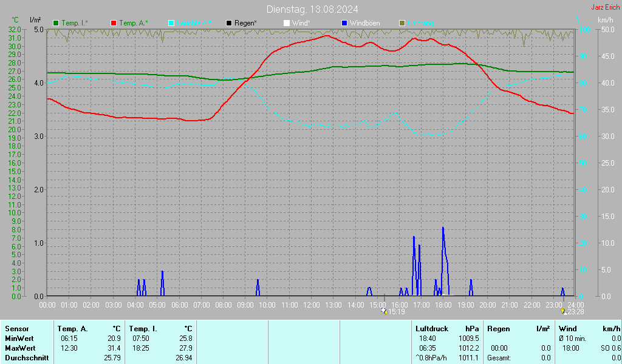Click the wind maximum time 18:00 in the table
Image resolution: width=622 pixels, height=364 pixels.
click(570, 348)
